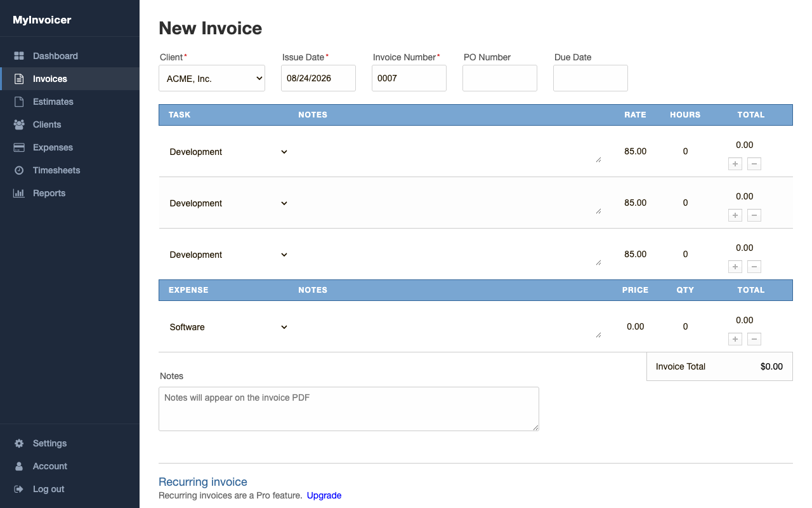View the Reports section
The image size is (812, 508).
[49, 193]
